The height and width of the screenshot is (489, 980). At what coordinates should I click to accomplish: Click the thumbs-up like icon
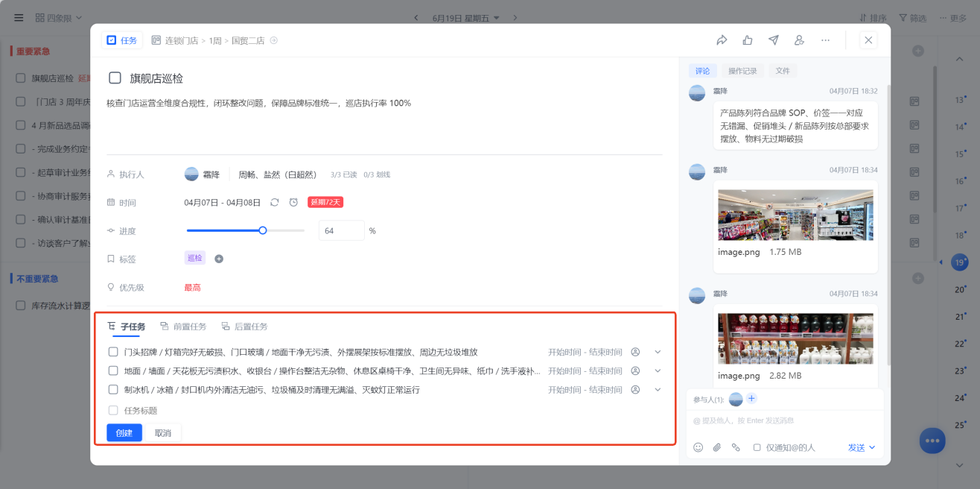click(748, 40)
